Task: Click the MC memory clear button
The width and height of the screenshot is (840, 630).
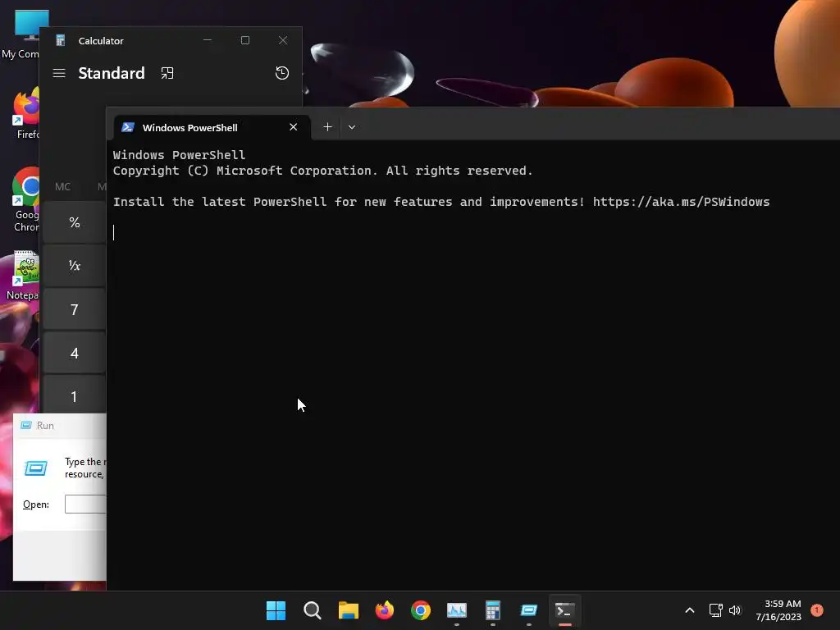Action: click(62, 186)
